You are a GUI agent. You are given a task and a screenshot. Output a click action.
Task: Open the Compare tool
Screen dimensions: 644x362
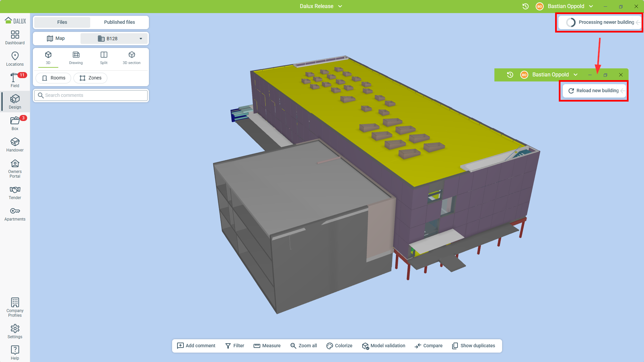428,346
